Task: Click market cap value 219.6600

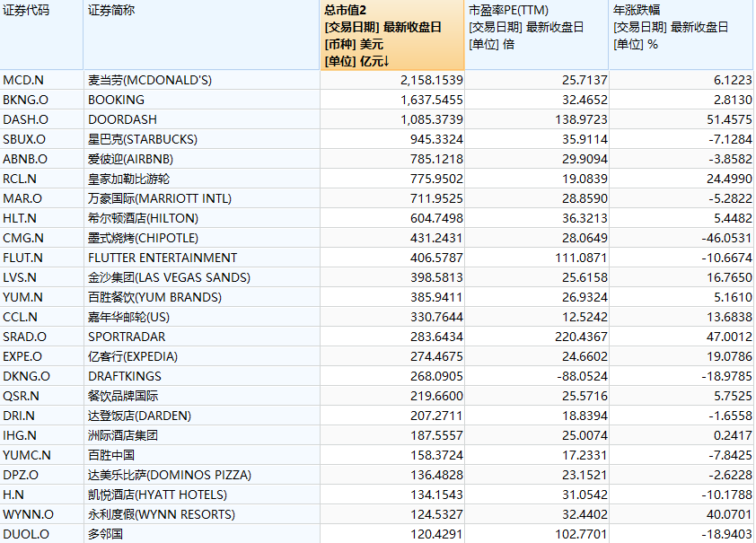Action: click(x=437, y=396)
